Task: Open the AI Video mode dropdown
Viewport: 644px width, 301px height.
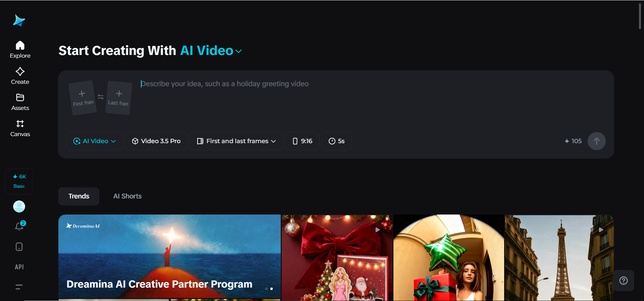Action: pyautogui.click(x=95, y=141)
